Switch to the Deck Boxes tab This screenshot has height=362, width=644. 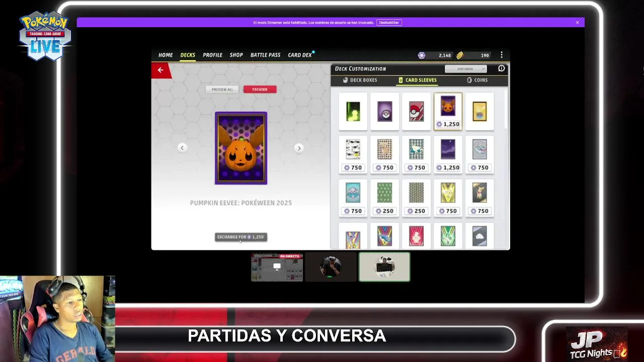360,80
